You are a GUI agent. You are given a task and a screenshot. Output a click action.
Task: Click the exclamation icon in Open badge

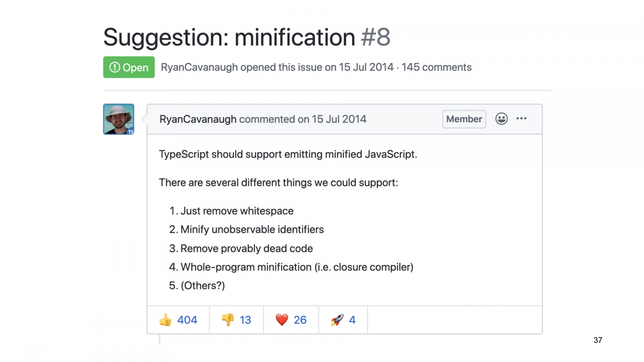pos(115,67)
